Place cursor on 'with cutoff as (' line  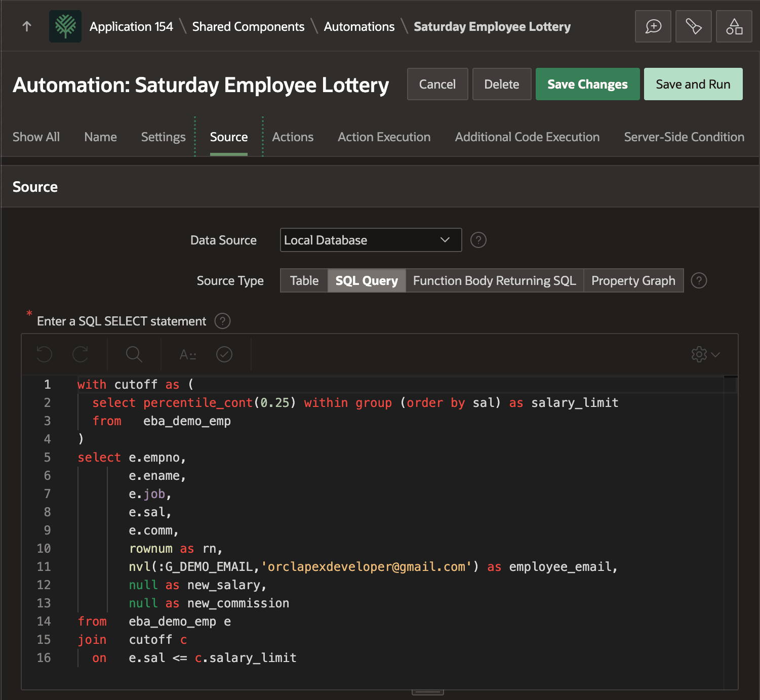coord(136,384)
